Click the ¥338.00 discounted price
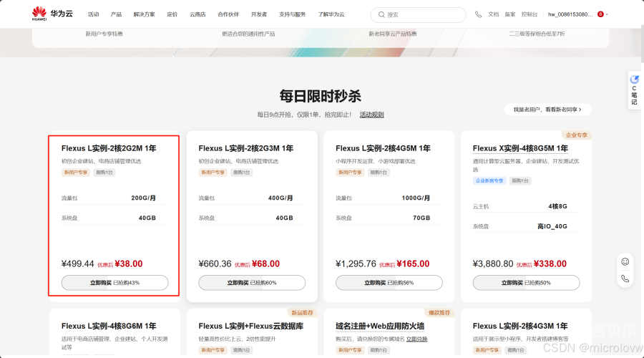 tap(550, 264)
